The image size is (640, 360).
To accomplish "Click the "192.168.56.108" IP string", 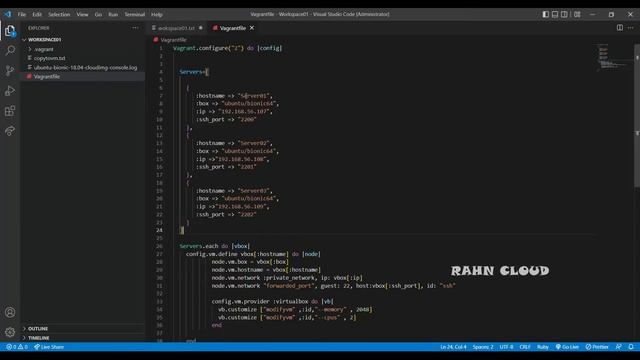I will [242, 159].
